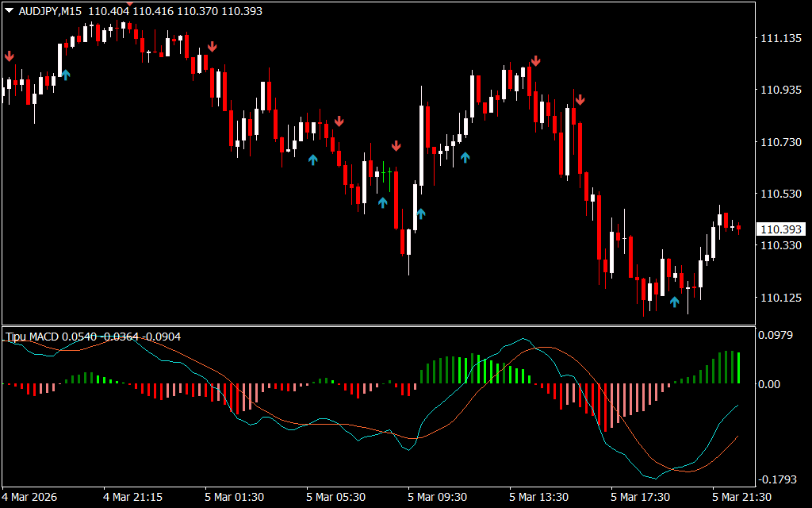Viewport: 812px width, 508px height.
Task: Click the 110.125 price scale label
Action: [x=781, y=298]
